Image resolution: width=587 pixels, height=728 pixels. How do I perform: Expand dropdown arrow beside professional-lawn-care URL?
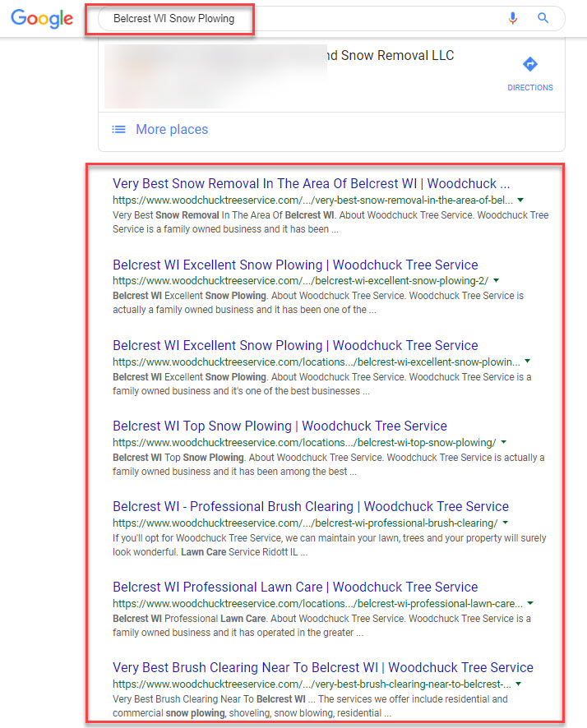pyautogui.click(x=530, y=603)
